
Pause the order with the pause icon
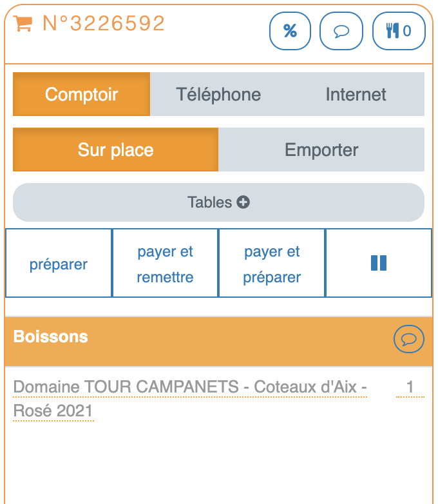[x=379, y=263]
